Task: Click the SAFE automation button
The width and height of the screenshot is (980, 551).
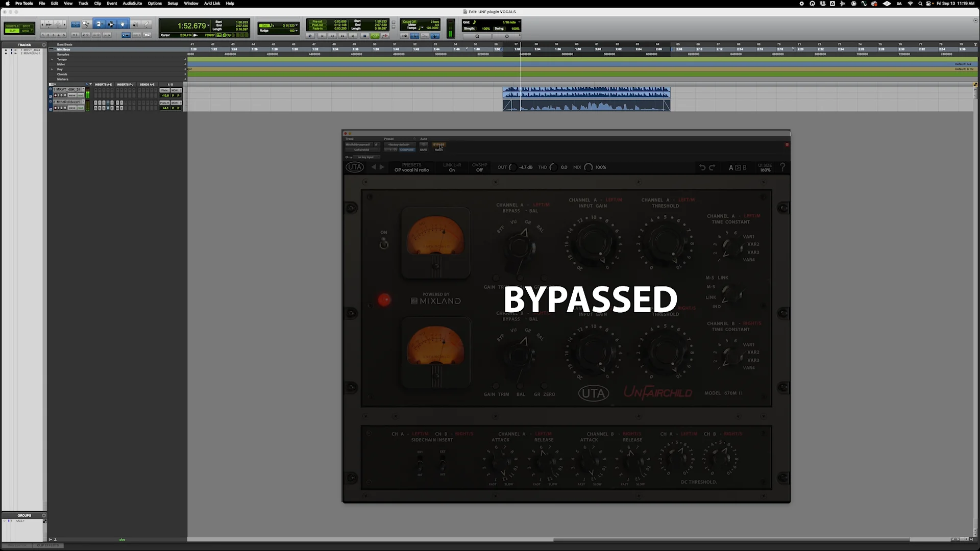Action: 424,150
